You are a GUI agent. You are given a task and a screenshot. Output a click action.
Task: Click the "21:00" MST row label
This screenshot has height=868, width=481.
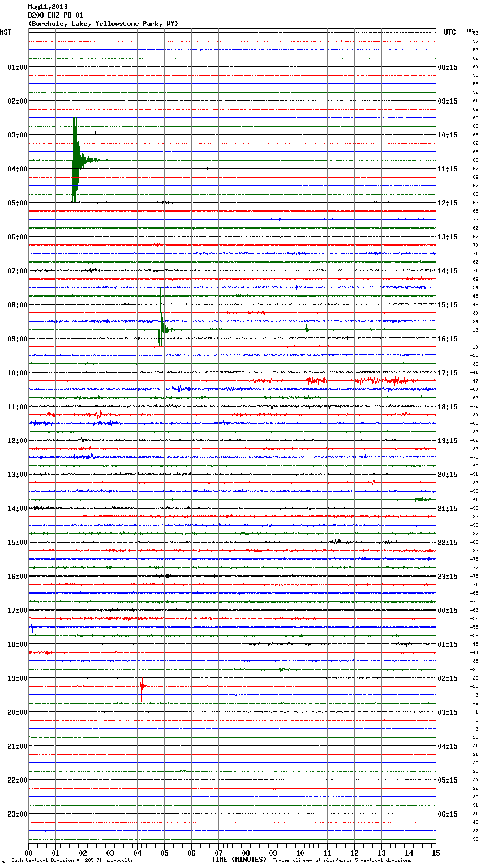pos(18,746)
